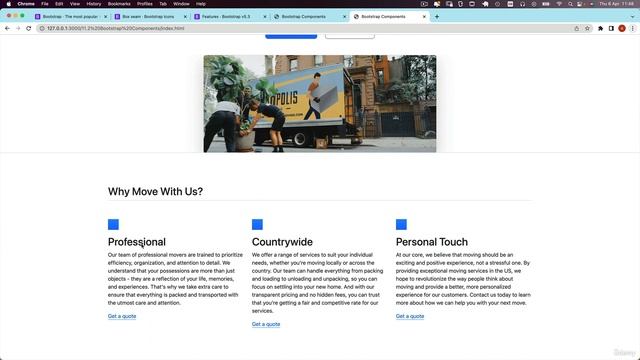Open the View menu
The width and height of the screenshot is (640, 360).
[75, 4]
